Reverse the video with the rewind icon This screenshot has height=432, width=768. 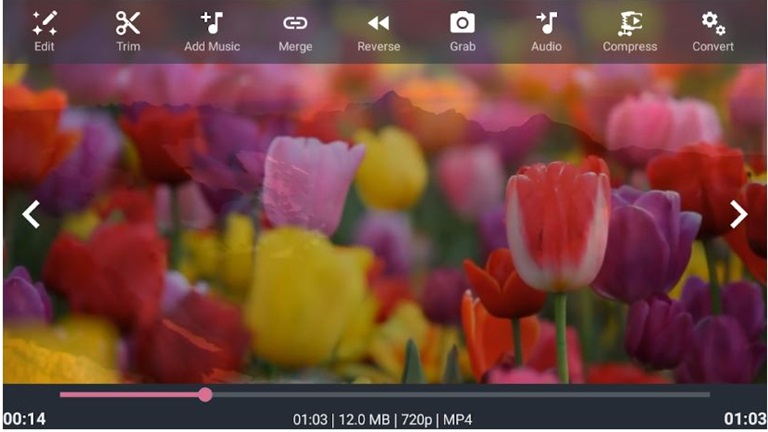click(x=378, y=23)
